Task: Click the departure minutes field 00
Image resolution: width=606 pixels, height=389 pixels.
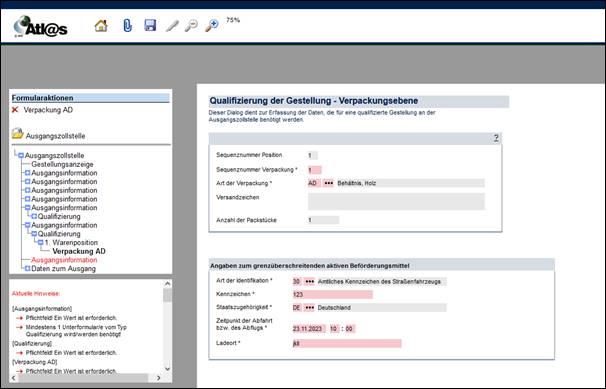Action: [349, 329]
